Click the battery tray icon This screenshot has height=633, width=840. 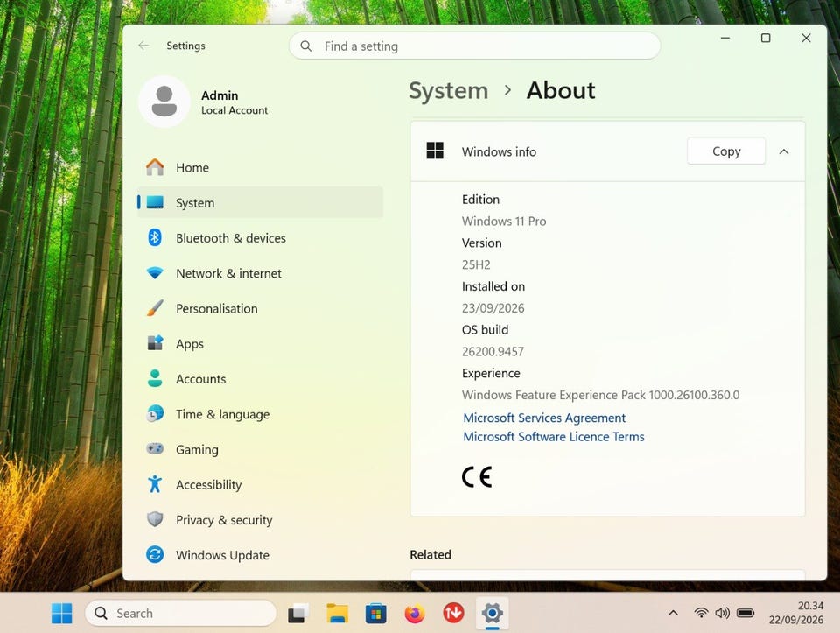pyautogui.click(x=745, y=613)
